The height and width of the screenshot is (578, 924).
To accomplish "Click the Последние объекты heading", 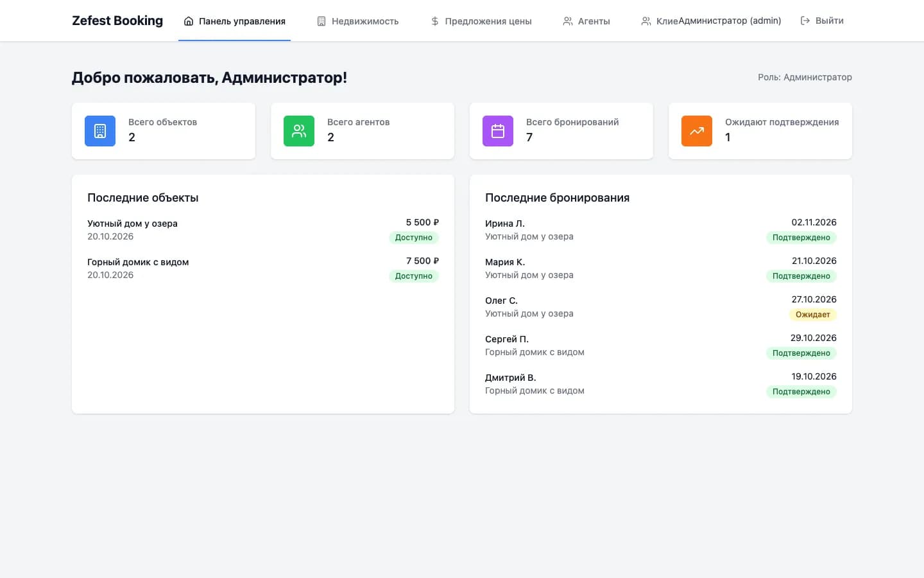I will point(143,198).
